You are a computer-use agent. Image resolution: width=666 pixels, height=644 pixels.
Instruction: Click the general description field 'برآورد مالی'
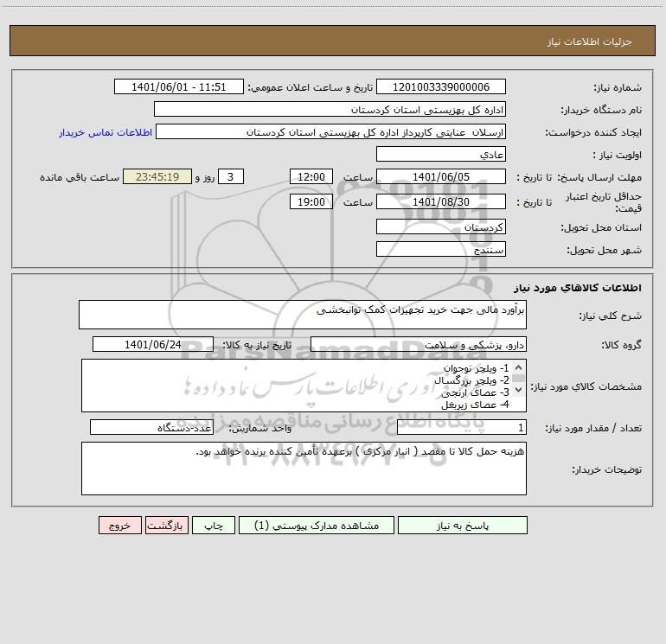click(x=303, y=315)
